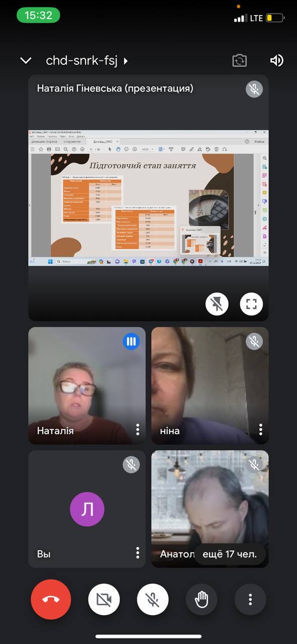297x644 pixels.
Task: Collapse the call with the down chevron
Action: (26, 61)
